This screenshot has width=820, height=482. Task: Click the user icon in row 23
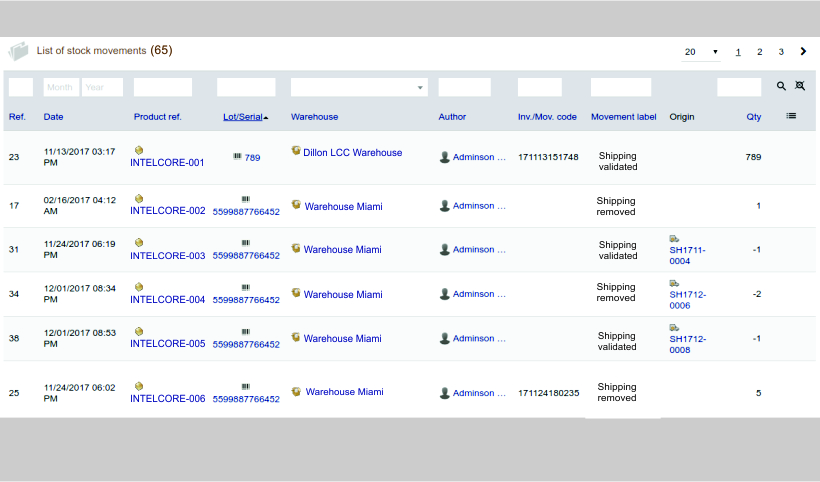tap(445, 157)
